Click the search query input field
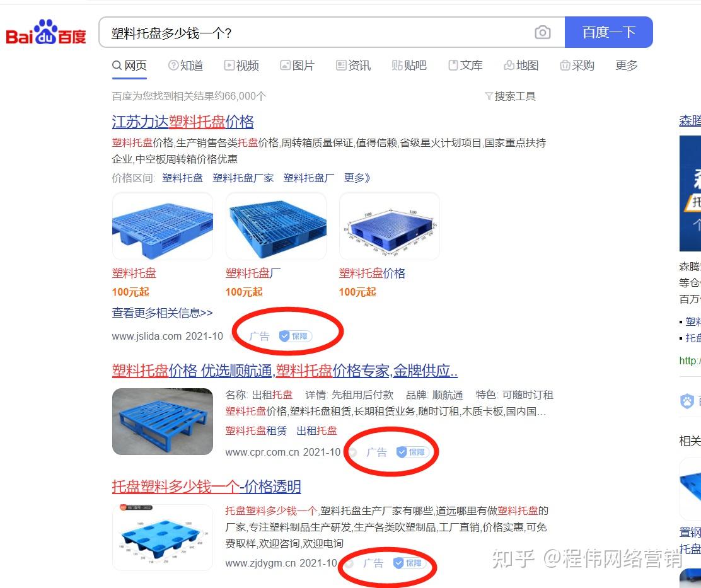This screenshot has height=588, width=701. 318,32
